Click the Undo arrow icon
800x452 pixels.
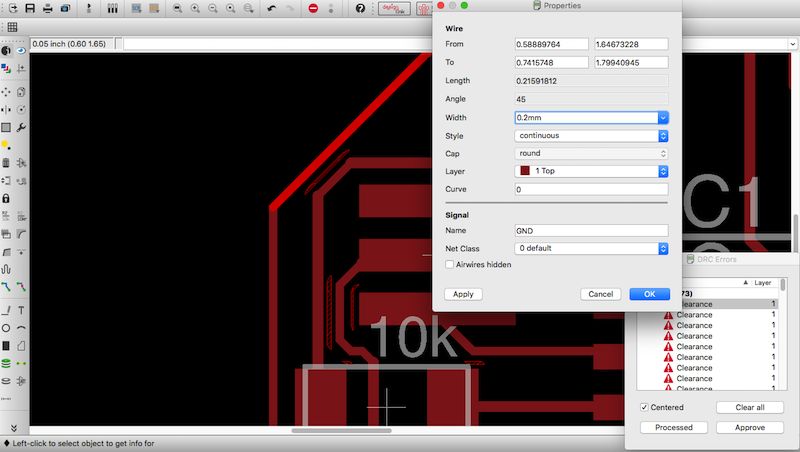point(271,8)
